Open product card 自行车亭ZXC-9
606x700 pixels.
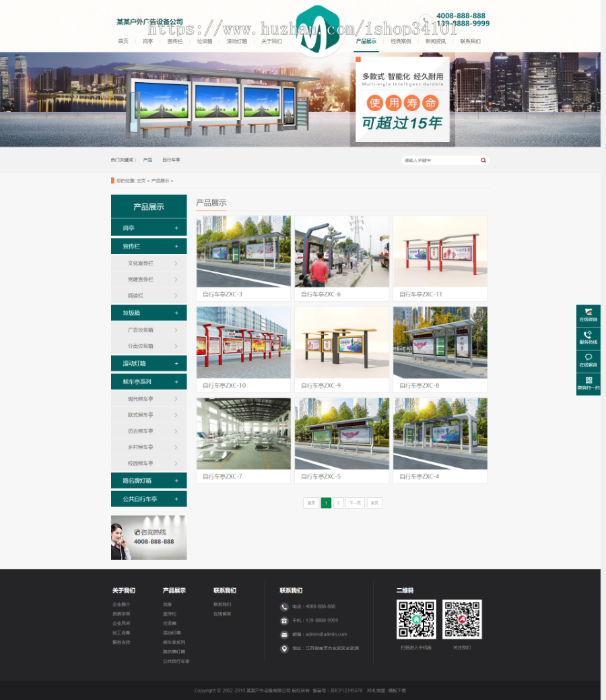342,350
